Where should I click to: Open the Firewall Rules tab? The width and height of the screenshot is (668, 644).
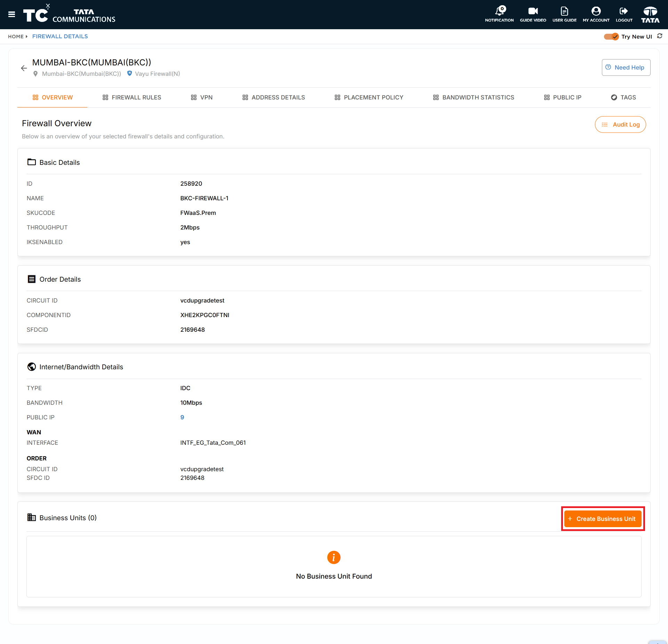(x=132, y=97)
